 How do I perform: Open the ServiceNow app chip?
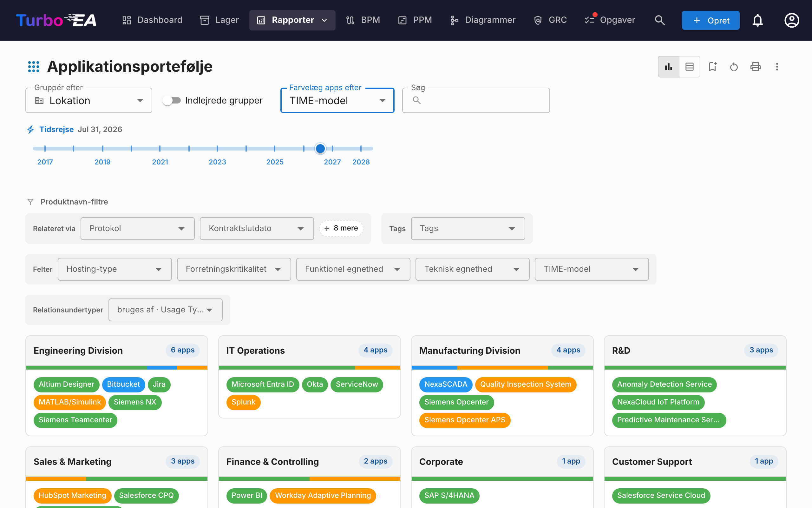click(x=357, y=384)
